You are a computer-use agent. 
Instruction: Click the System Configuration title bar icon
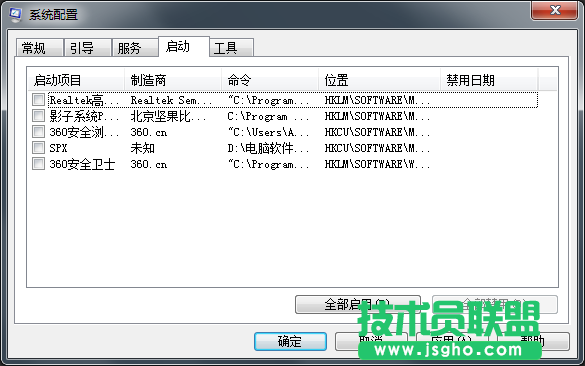(x=16, y=15)
